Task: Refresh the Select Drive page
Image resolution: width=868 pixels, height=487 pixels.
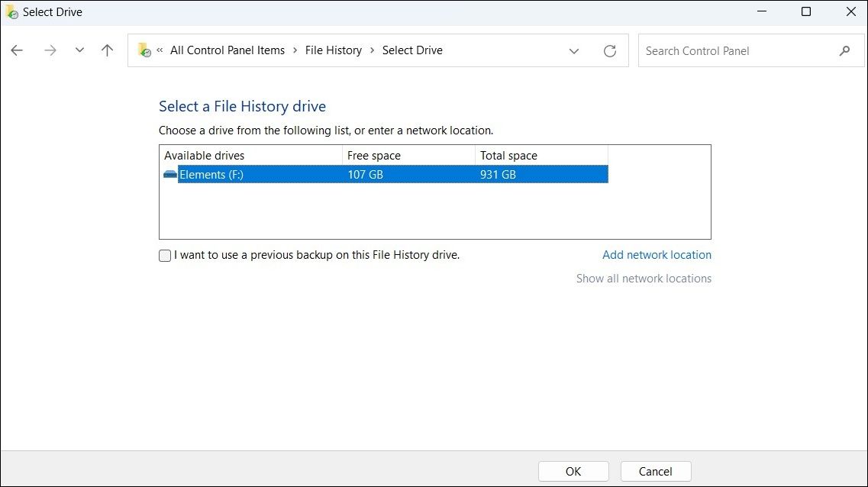Action: pos(609,51)
